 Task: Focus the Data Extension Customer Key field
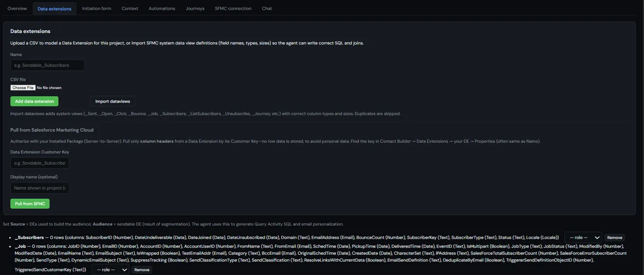tap(39, 163)
